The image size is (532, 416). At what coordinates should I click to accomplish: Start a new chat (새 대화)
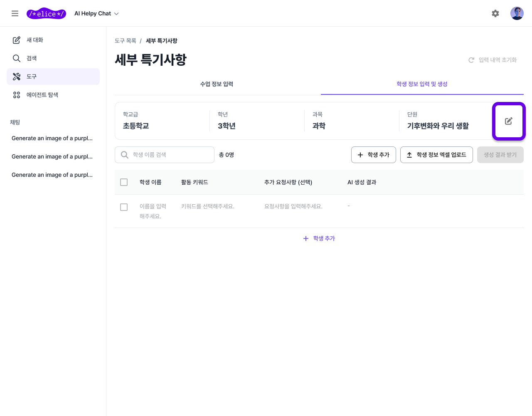[35, 40]
